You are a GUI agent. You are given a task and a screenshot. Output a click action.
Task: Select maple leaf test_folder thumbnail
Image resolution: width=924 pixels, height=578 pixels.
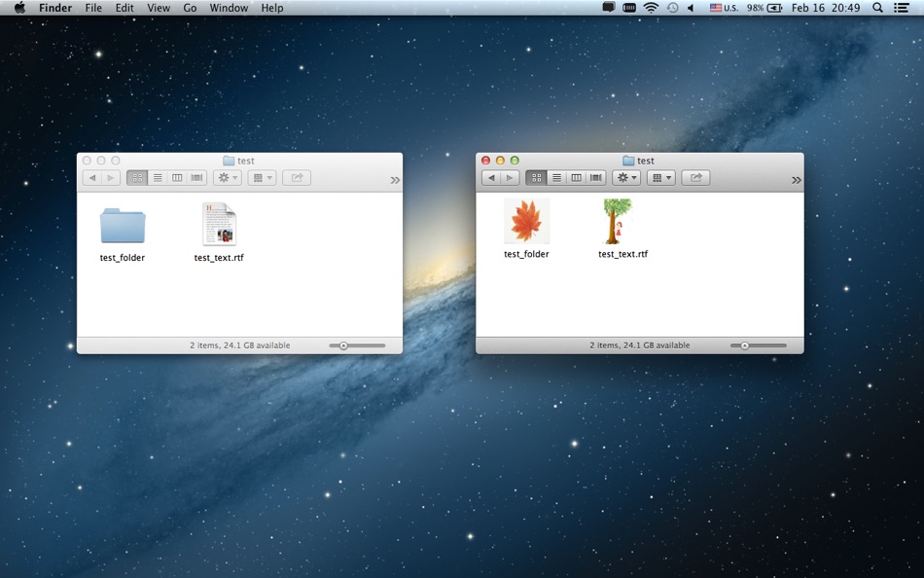[526, 221]
